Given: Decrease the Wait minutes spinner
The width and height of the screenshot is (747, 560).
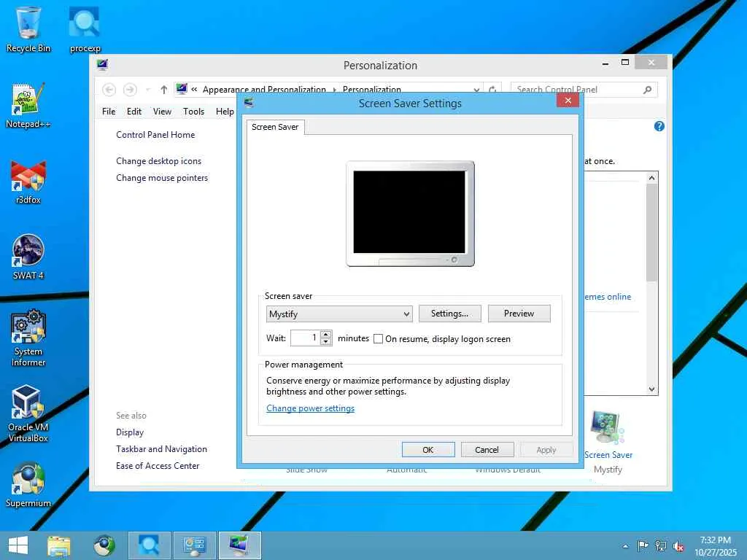Looking at the screenshot, I should tap(326, 341).
